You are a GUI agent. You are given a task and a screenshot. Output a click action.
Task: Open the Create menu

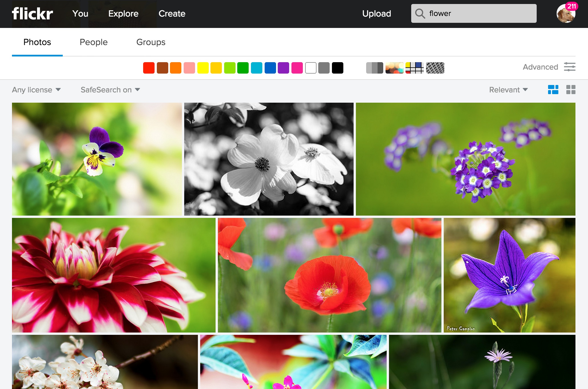(x=172, y=14)
